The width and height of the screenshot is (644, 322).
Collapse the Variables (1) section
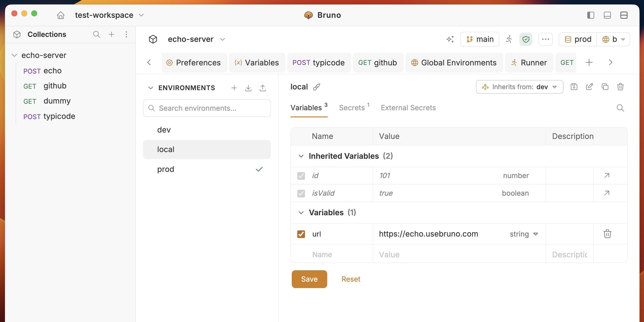click(301, 213)
